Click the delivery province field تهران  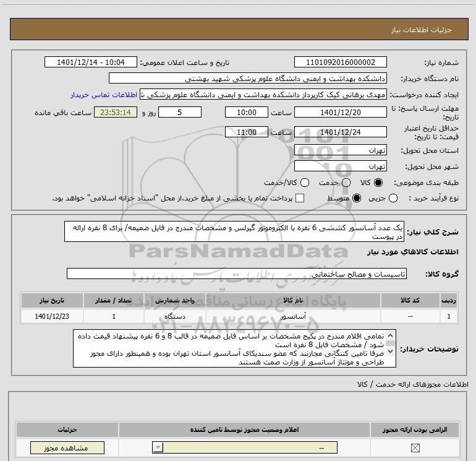tap(340, 150)
